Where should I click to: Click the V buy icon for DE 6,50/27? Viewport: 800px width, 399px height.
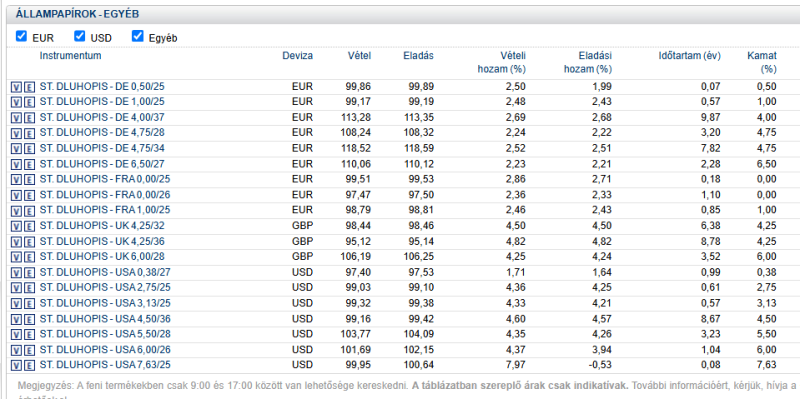tap(16, 164)
